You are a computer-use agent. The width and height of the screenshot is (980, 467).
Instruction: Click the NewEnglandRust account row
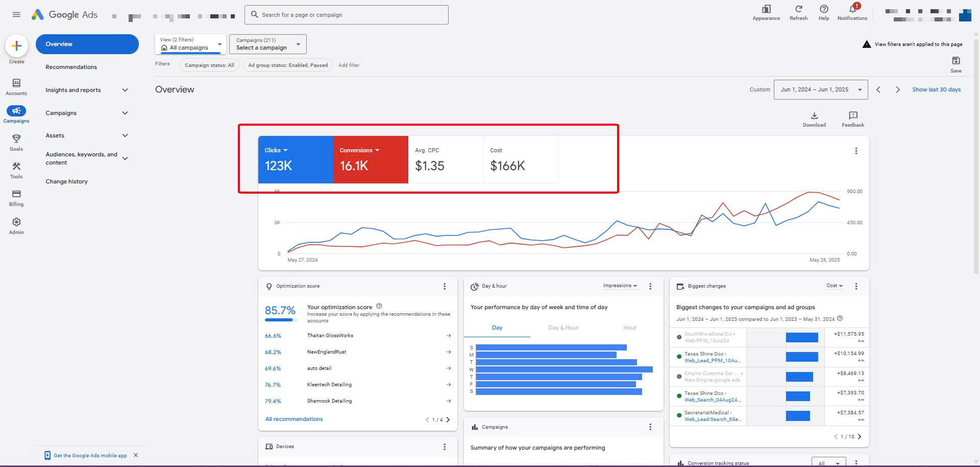(x=357, y=352)
